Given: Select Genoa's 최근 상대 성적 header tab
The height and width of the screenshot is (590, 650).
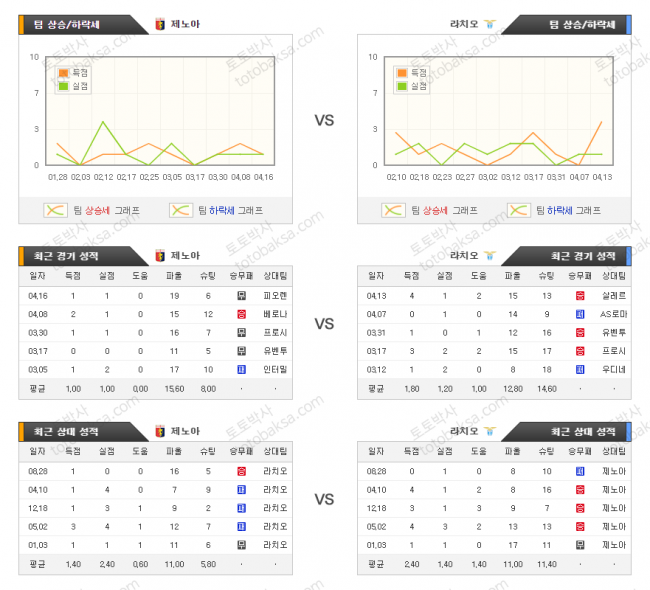Looking at the screenshot, I should pos(71,431).
